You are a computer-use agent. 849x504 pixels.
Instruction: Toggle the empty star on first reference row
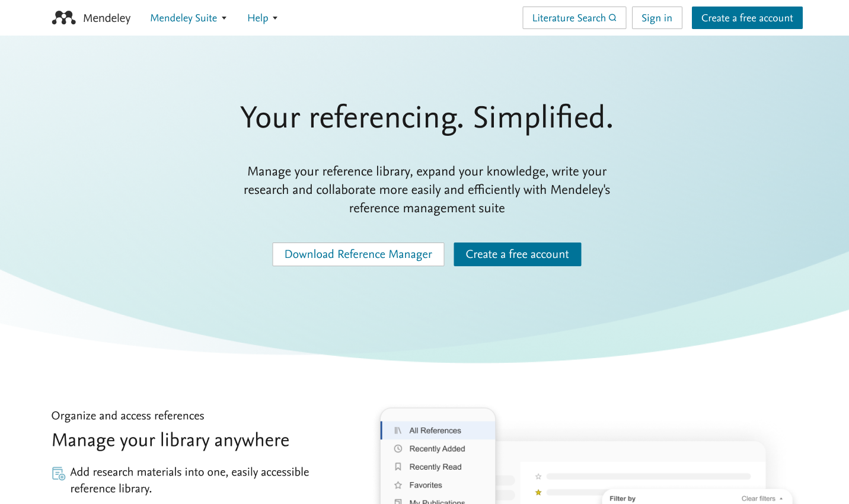[x=538, y=476]
